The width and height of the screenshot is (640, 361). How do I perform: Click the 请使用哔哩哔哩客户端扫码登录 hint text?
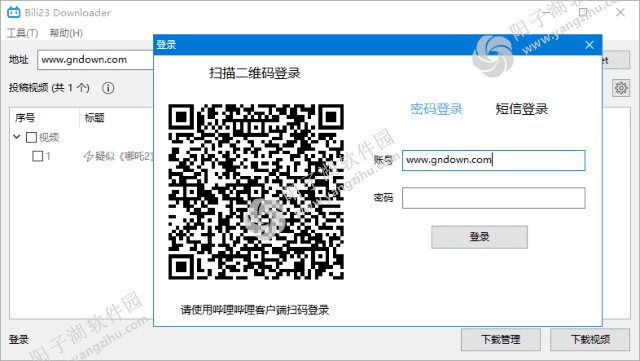click(x=255, y=310)
